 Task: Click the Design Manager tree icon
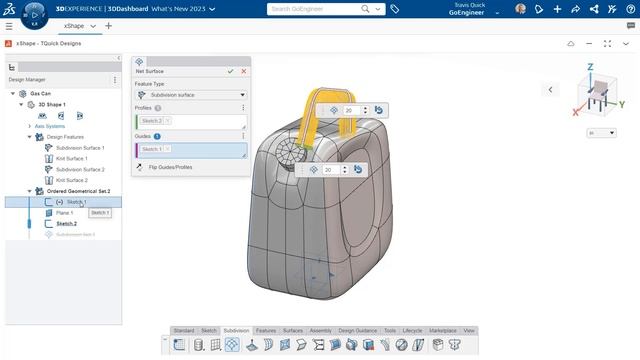[x=11, y=67]
